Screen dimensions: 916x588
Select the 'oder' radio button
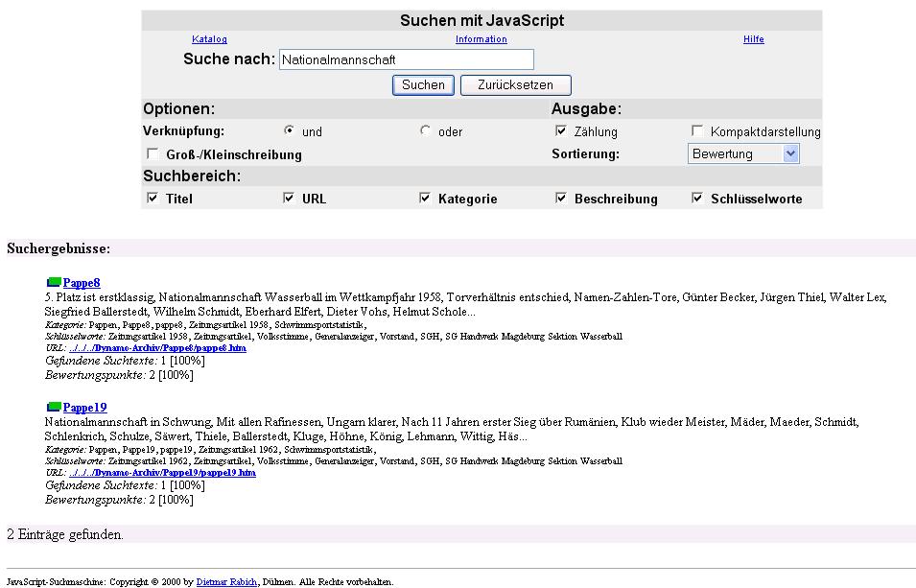point(425,131)
